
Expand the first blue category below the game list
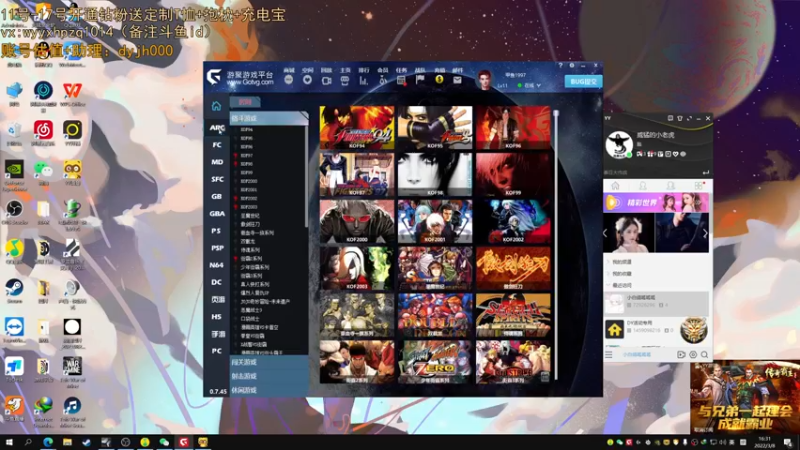click(269, 362)
